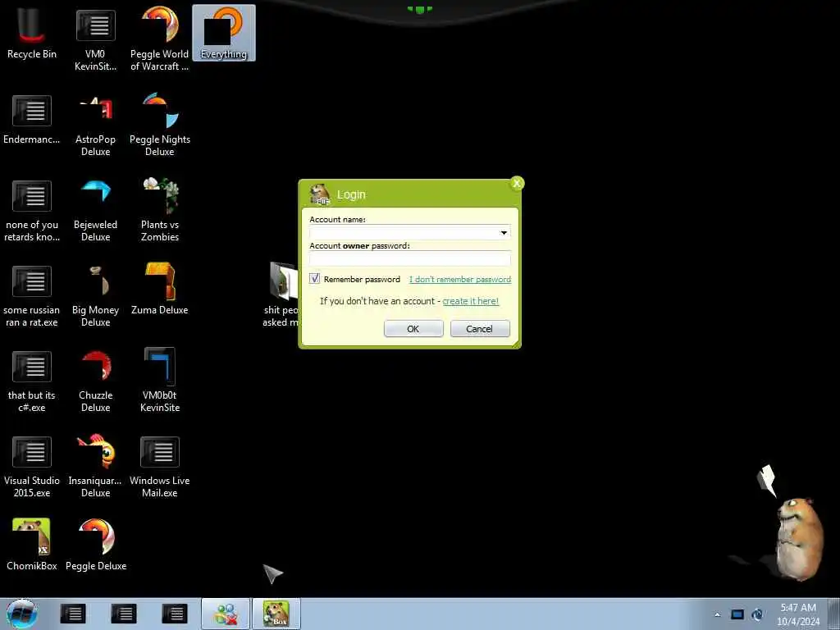Show hidden system tray icons
Image resolution: width=840 pixels, height=630 pixels.
tap(717, 614)
